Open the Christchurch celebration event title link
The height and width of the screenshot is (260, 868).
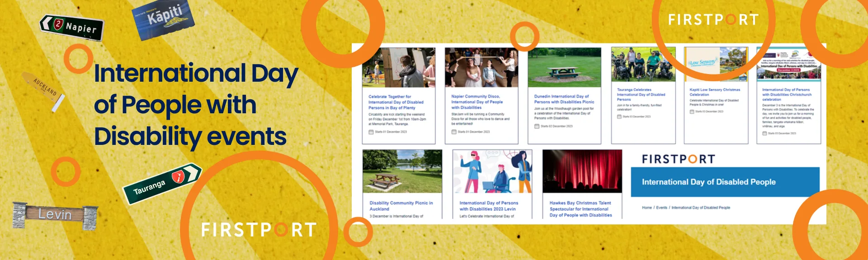point(787,94)
